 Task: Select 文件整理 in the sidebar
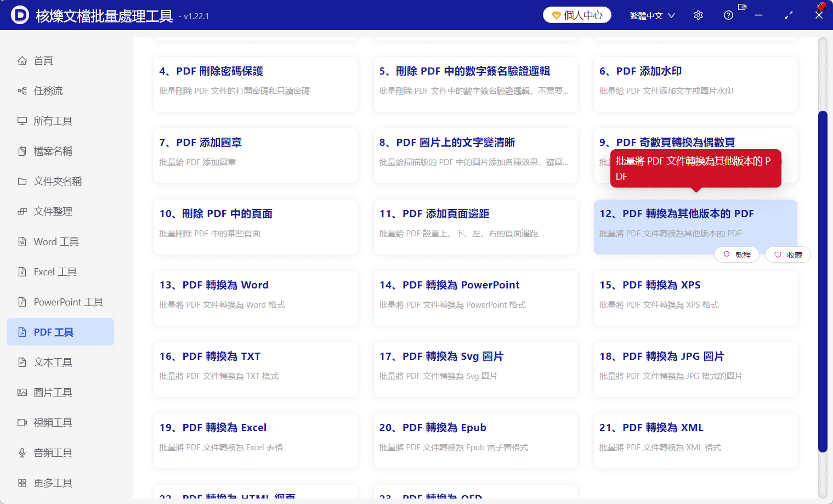[60, 212]
